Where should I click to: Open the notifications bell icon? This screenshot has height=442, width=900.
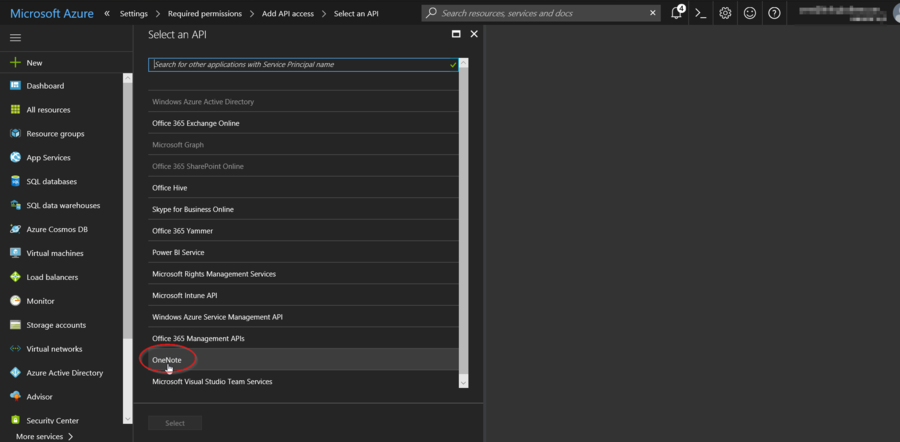677,13
